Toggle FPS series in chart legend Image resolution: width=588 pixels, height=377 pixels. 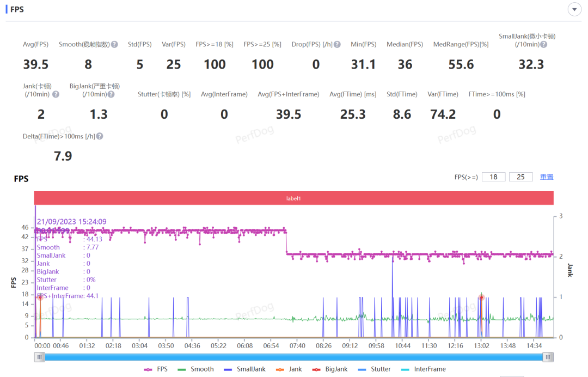click(156, 369)
